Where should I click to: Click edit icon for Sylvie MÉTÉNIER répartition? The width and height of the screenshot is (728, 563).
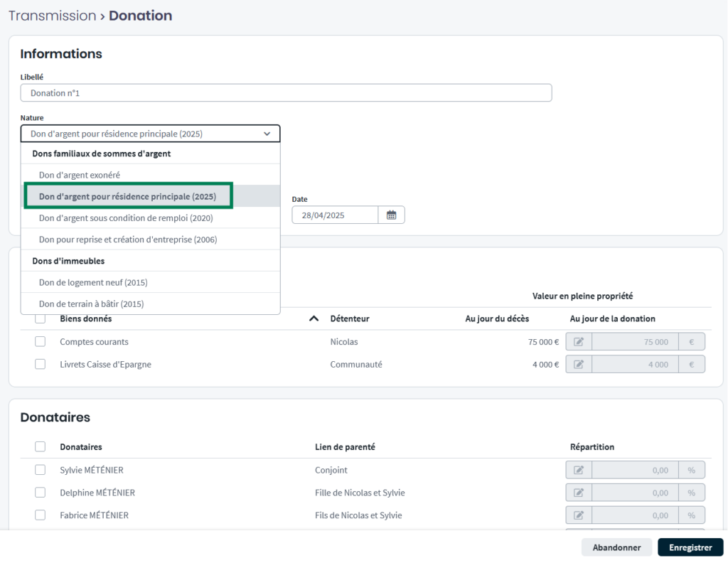579,470
